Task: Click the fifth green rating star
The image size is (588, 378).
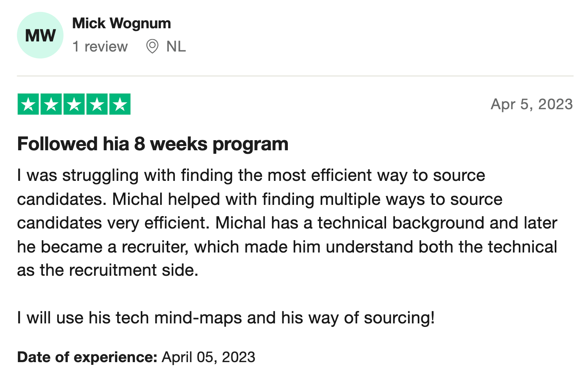Action: pos(120,104)
